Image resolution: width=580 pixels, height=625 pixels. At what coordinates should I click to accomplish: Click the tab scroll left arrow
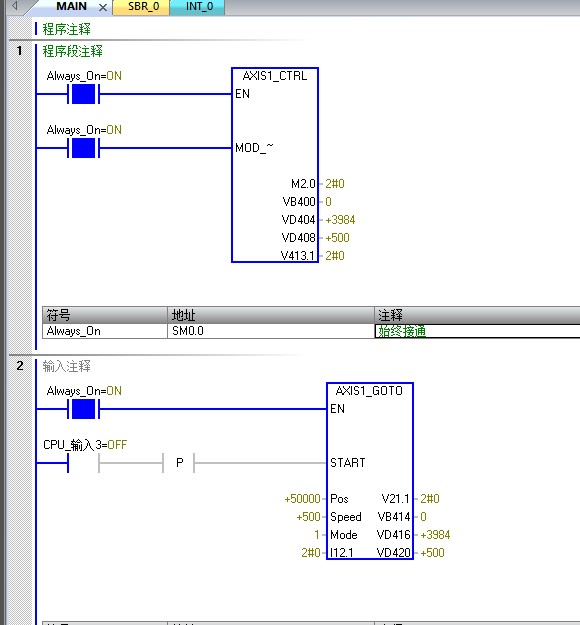(14, 6)
